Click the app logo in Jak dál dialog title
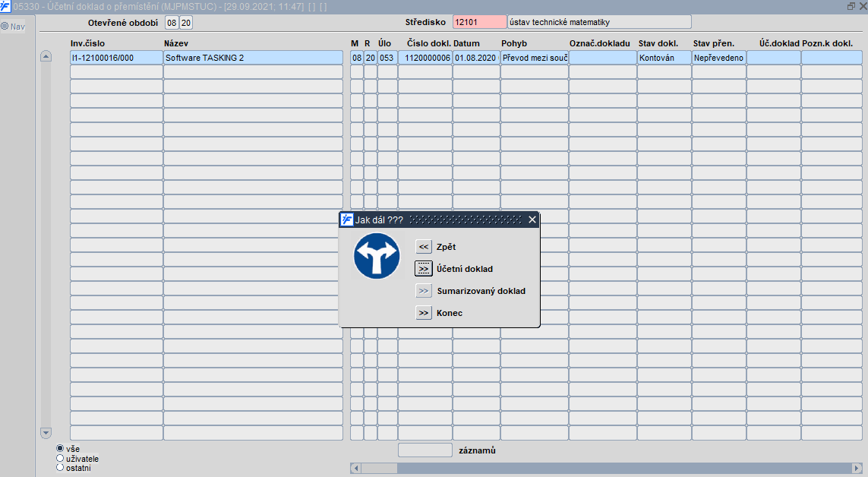The width and height of the screenshot is (868, 477). (x=346, y=220)
